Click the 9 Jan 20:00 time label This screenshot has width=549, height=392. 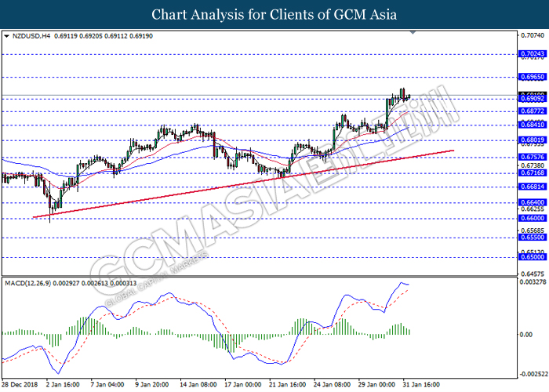[152, 385]
